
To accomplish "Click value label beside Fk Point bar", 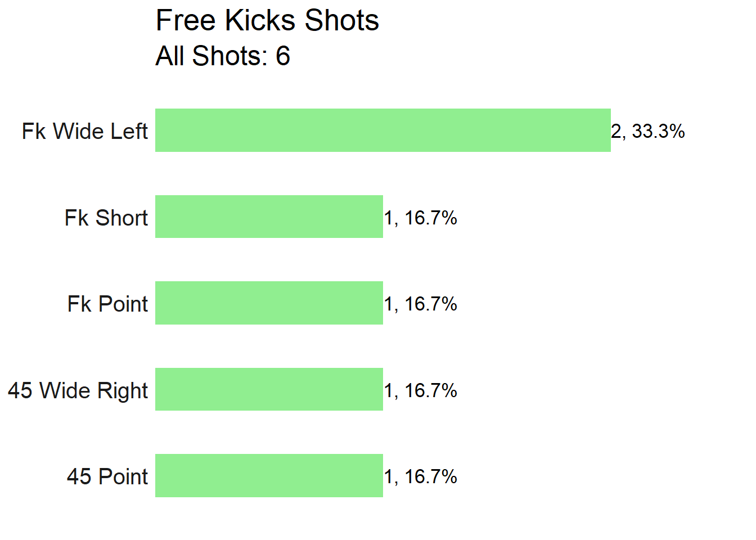I will pyautogui.click(x=421, y=304).
